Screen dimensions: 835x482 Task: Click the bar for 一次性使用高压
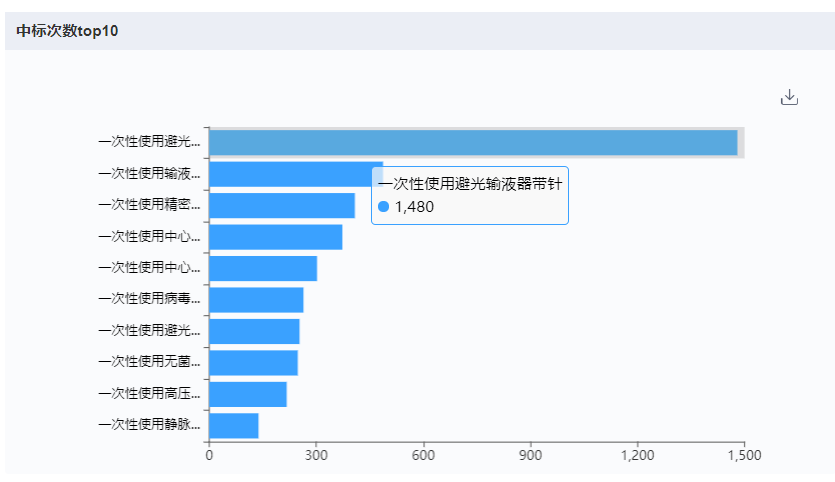pyautogui.click(x=248, y=394)
